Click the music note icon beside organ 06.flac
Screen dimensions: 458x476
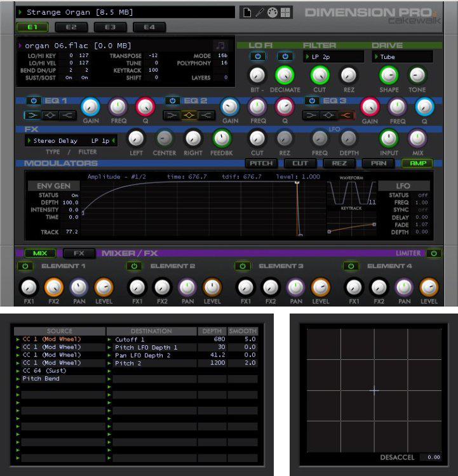tap(220, 46)
